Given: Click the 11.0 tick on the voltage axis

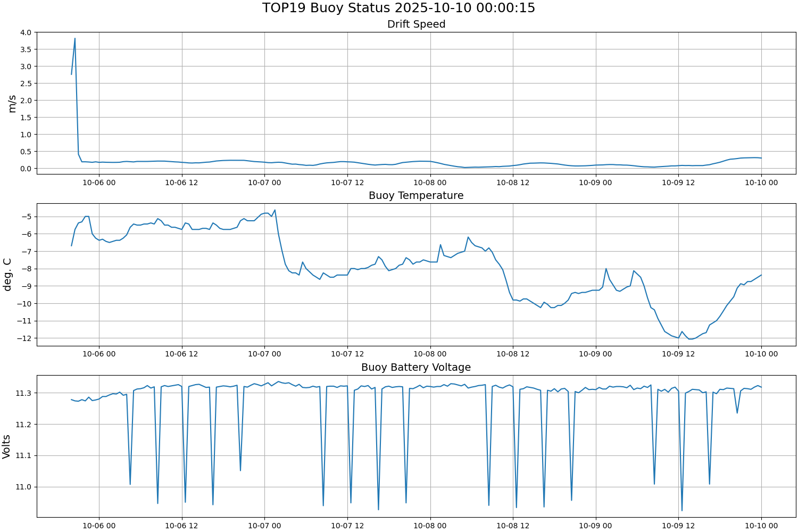Looking at the screenshot, I should [23, 487].
